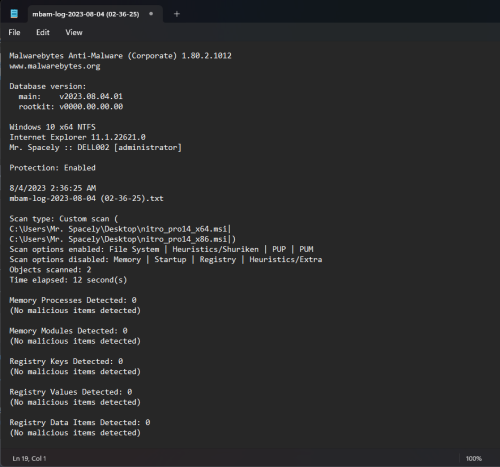Click the 'Scan options enabled' line
Screen dimensions: 500x467
(x=161, y=249)
